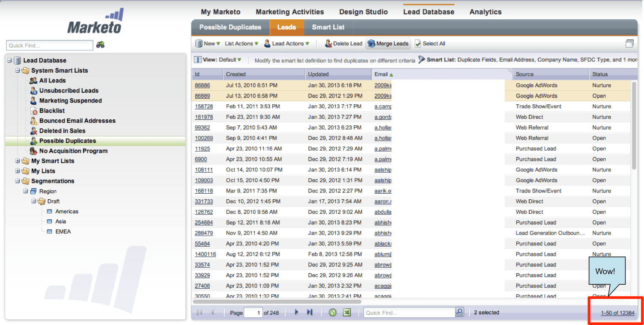644x325 pixels.
Task: Click the EMEA segment icon
Action: tap(49, 231)
